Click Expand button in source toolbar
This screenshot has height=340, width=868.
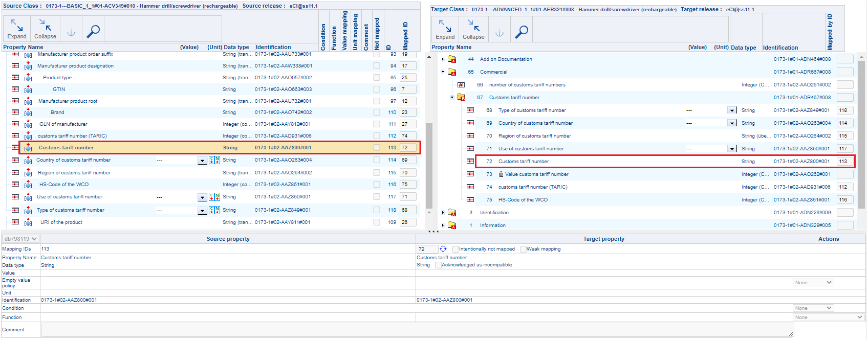(16, 29)
